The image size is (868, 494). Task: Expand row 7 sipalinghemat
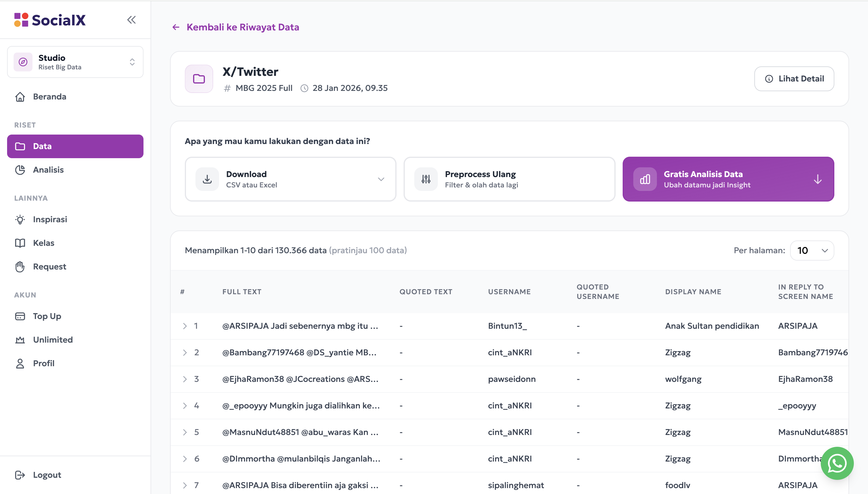point(185,485)
